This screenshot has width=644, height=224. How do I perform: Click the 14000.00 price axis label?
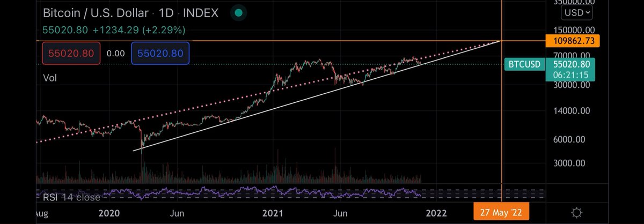click(x=573, y=111)
